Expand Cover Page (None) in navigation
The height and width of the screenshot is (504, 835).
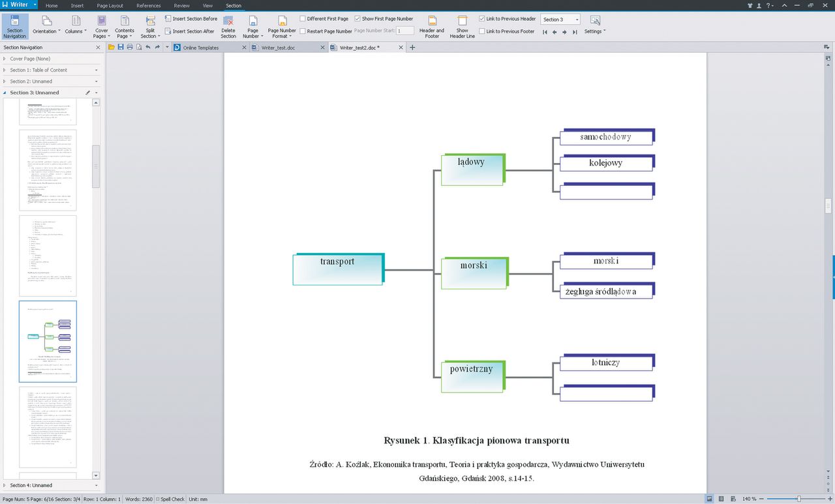pyautogui.click(x=5, y=59)
